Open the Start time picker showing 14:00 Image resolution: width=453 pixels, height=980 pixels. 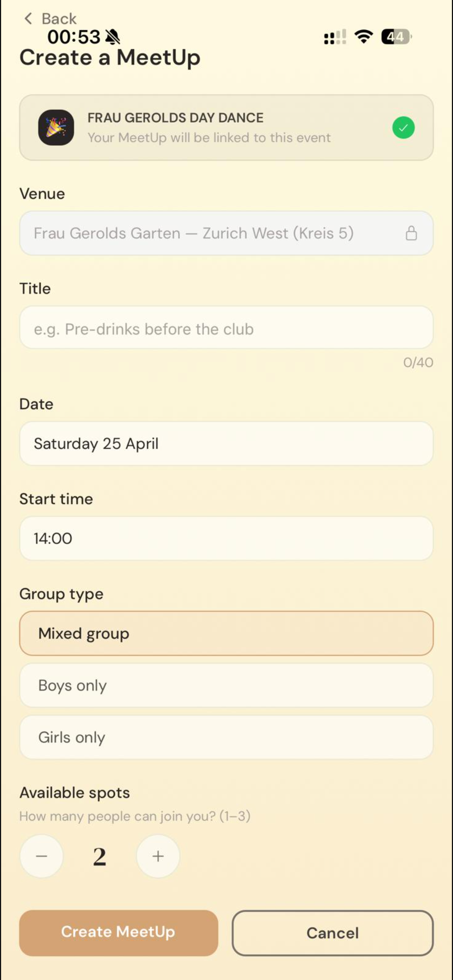click(226, 538)
